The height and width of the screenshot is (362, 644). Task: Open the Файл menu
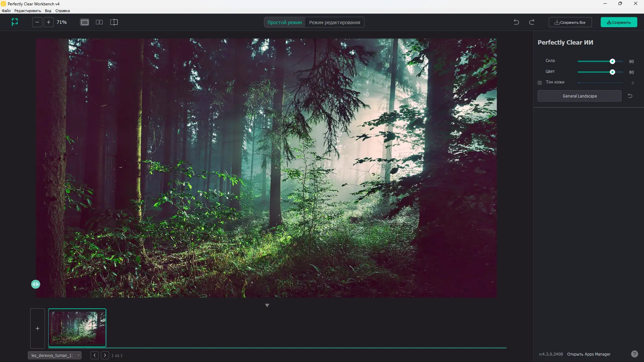coord(5,10)
